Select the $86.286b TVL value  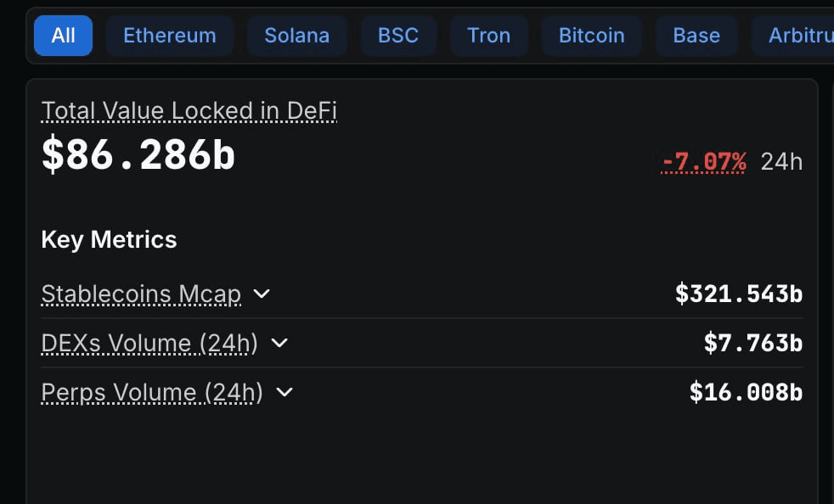pos(138,156)
